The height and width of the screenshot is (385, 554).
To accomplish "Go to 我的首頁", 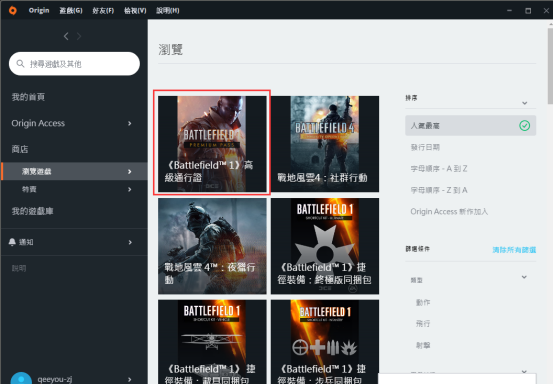I will click(28, 97).
